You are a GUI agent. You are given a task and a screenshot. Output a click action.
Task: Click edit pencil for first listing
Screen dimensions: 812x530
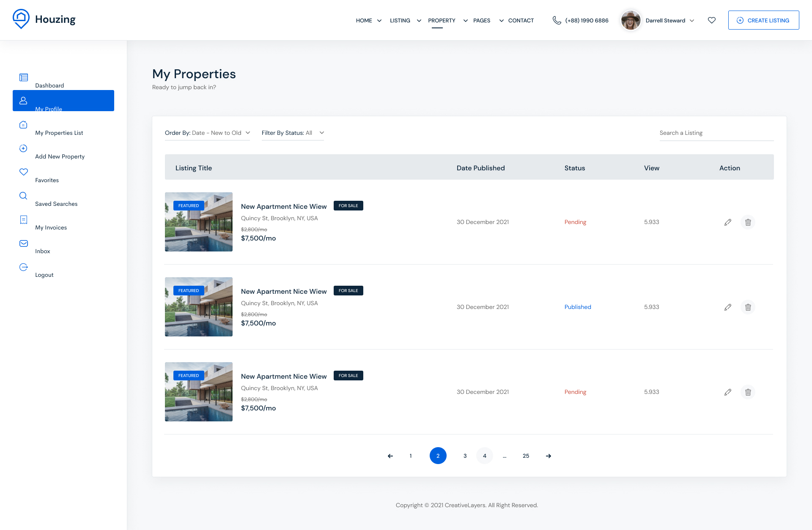point(727,222)
